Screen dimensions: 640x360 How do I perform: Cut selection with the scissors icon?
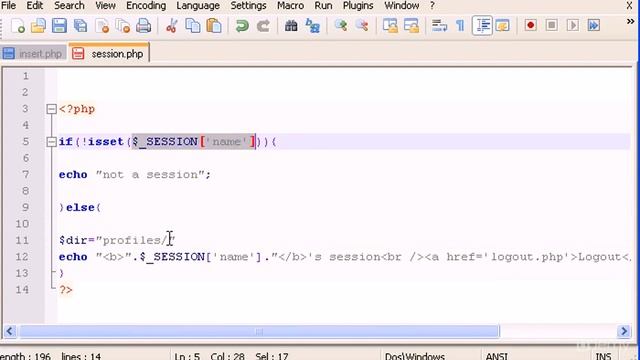click(x=172, y=26)
